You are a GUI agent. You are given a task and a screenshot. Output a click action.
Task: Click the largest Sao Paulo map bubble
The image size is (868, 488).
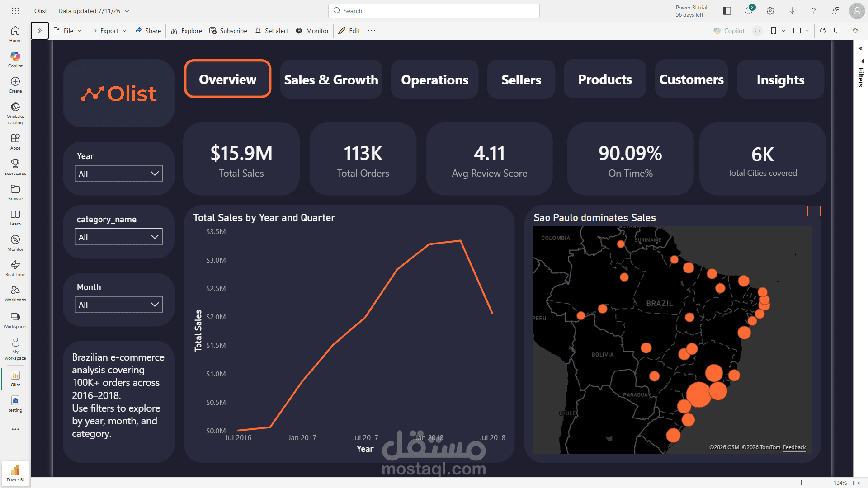coord(698,394)
